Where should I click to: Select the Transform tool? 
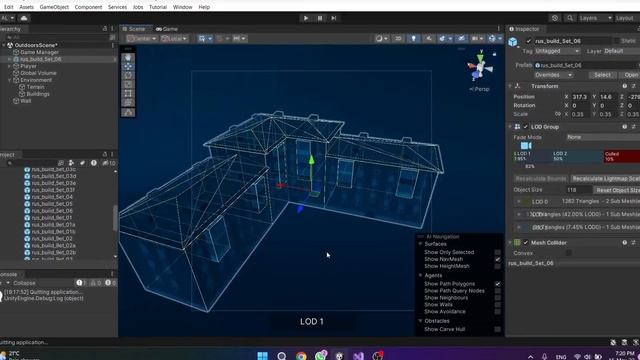[128, 102]
